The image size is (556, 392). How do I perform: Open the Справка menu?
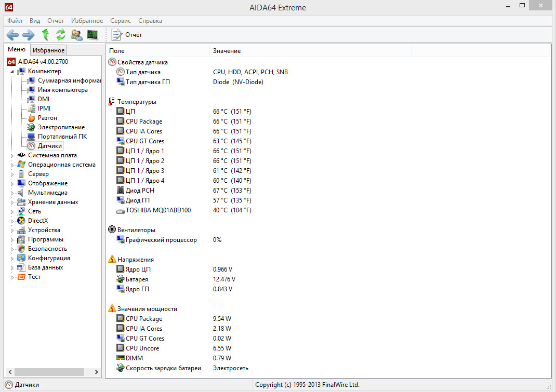click(x=150, y=21)
